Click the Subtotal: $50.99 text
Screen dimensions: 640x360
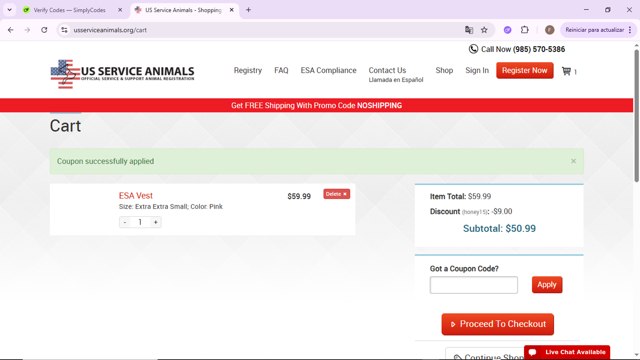tap(499, 229)
